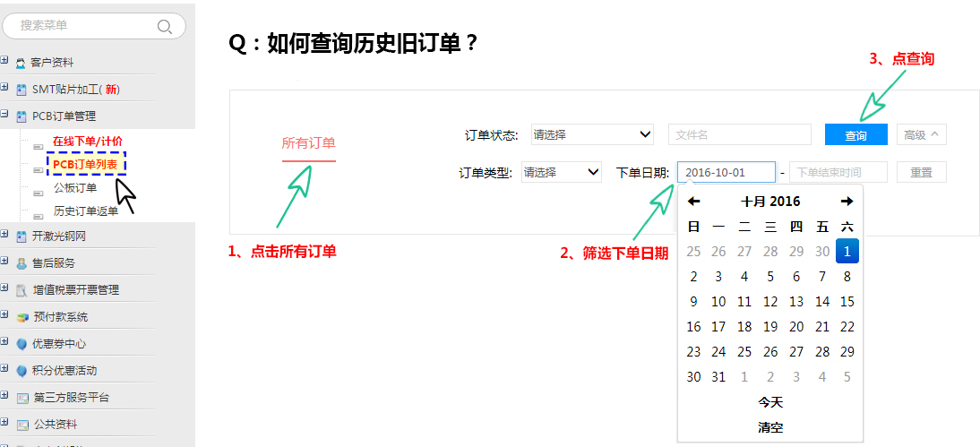This screenshot has width=980, height=447.
Task: Click the search magnifier icon in menu search
Action: pos(164,26)
